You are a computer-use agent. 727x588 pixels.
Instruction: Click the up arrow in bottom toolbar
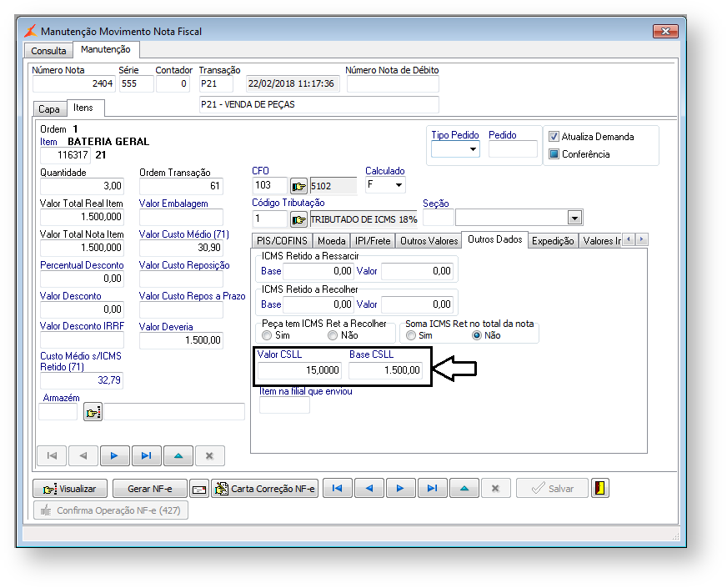coord(464,489)
